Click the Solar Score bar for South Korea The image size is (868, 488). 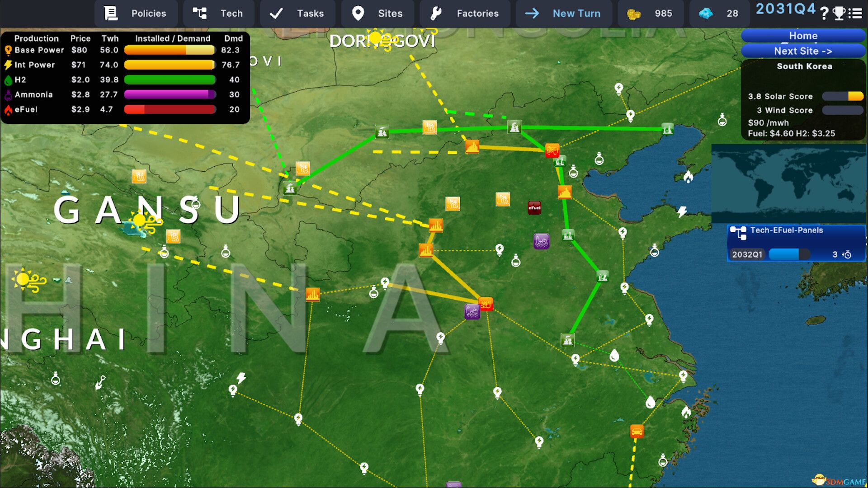[842, 96]
